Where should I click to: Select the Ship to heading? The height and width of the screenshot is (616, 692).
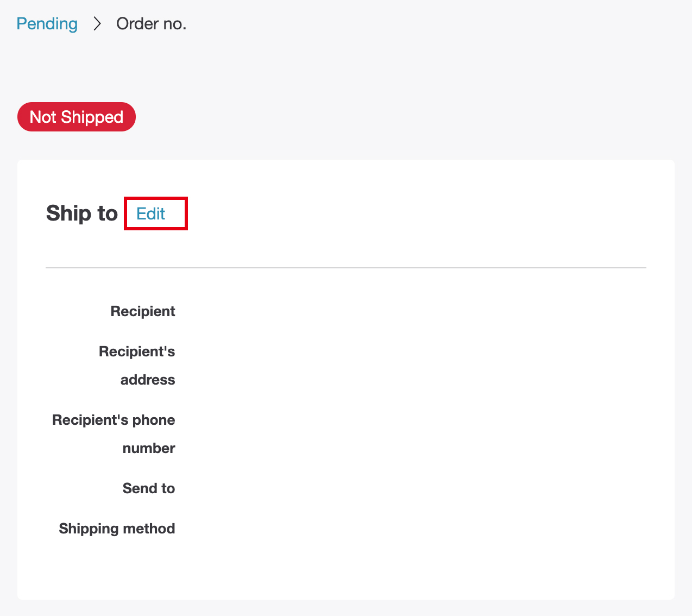(x=81, y=213)
